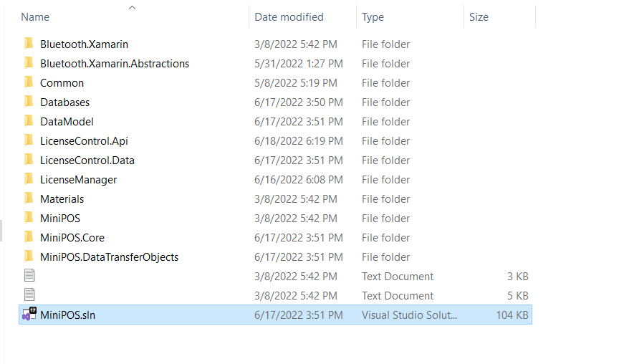This screenshot has height=364, width=619.
Task: Sort the list by Type column header
Action: click(373, 17)
